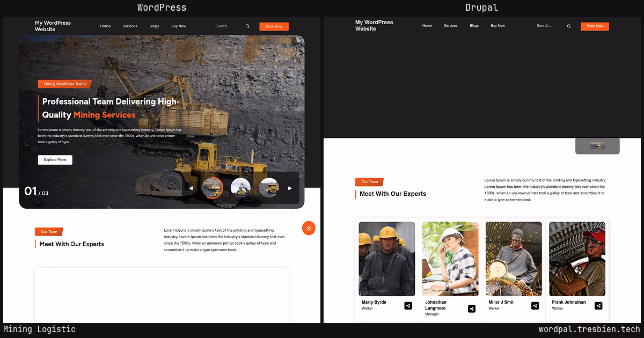Image resolution: width=644 pixels, height=338 pixels.
Task: Click Miller J Smit's grinder photo
Action: (514, 259)
